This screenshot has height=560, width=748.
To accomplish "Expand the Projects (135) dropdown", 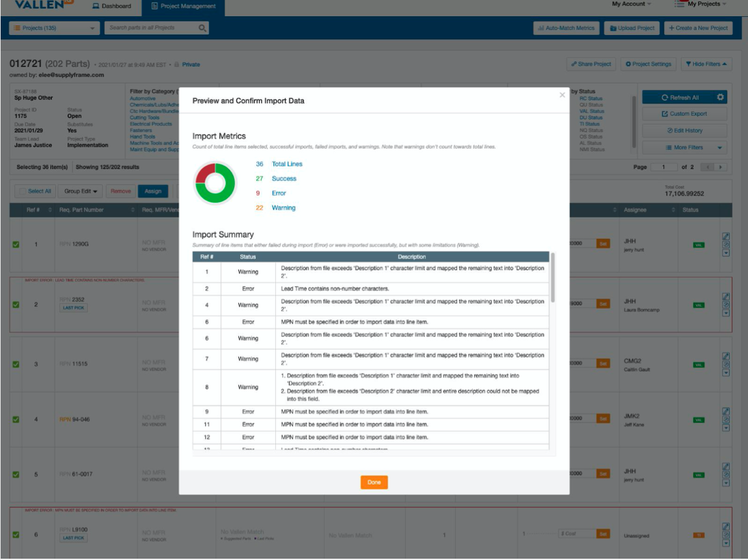I will pyautogui.click(x=53, y=28).
